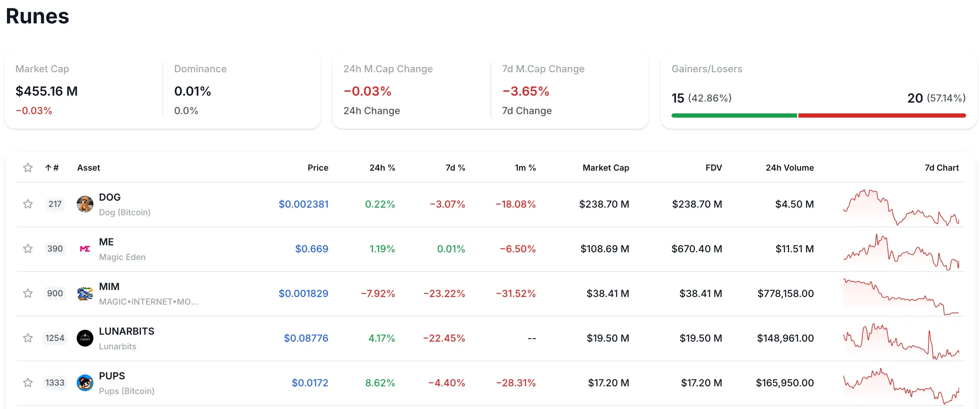The width and height of the screenshot is (980, 409).
Task: Click the PUPS coin avatar icon
Action: (85, 383)
